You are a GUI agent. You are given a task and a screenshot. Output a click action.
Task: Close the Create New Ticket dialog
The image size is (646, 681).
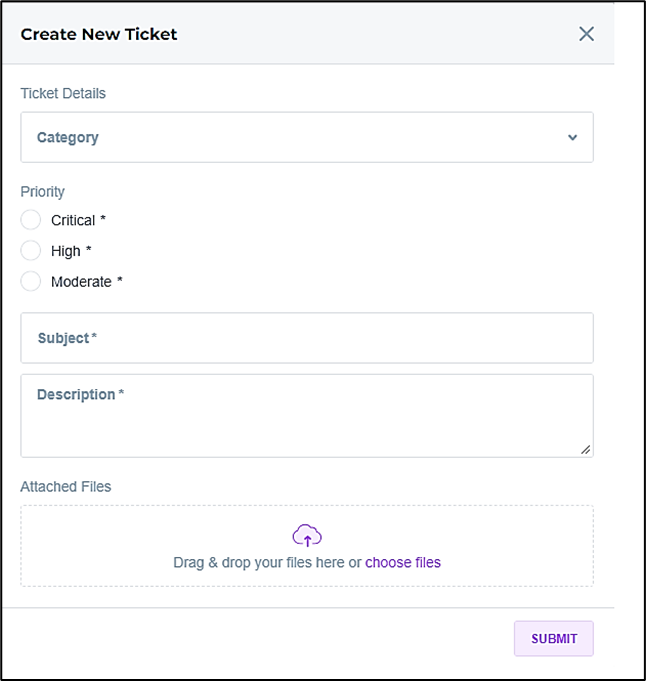pyautogui.click(x=586, y=34)
